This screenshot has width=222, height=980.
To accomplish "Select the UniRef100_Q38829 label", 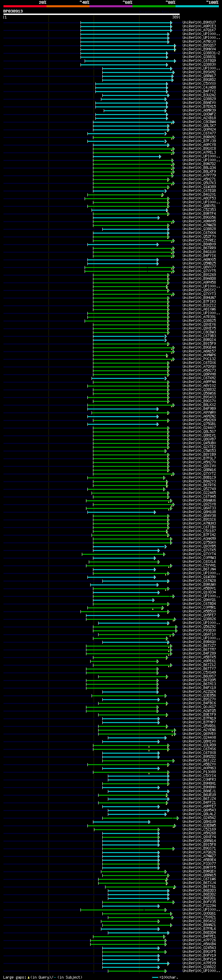I will [x=199, y=99].
